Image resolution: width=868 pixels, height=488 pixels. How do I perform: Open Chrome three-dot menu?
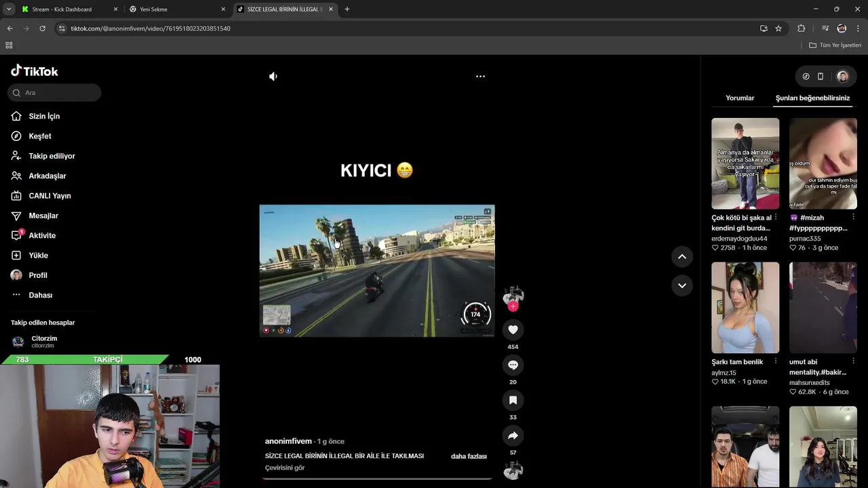858,28
